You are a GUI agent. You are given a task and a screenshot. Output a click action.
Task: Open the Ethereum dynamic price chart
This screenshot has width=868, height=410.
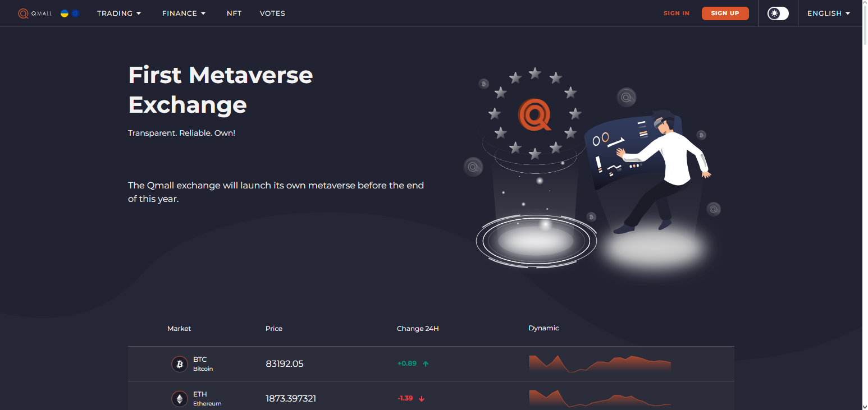pos(600,398)
